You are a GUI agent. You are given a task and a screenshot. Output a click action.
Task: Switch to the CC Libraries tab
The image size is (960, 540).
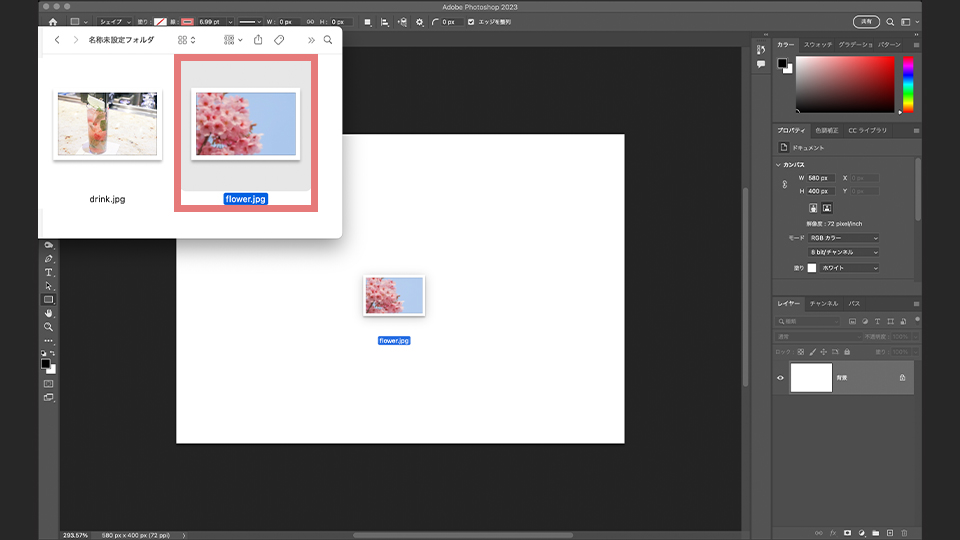868,130
